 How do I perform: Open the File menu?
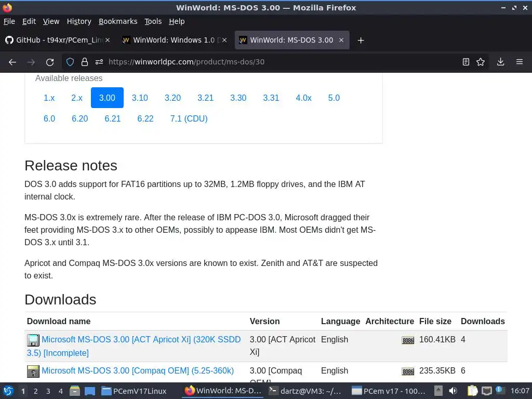(x=9, y=21)
